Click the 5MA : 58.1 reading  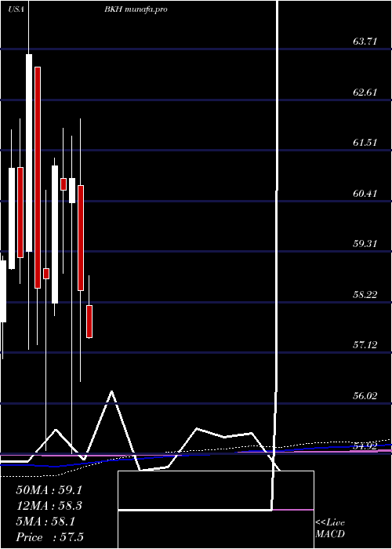pyautogui.click(x=45, y=522)
